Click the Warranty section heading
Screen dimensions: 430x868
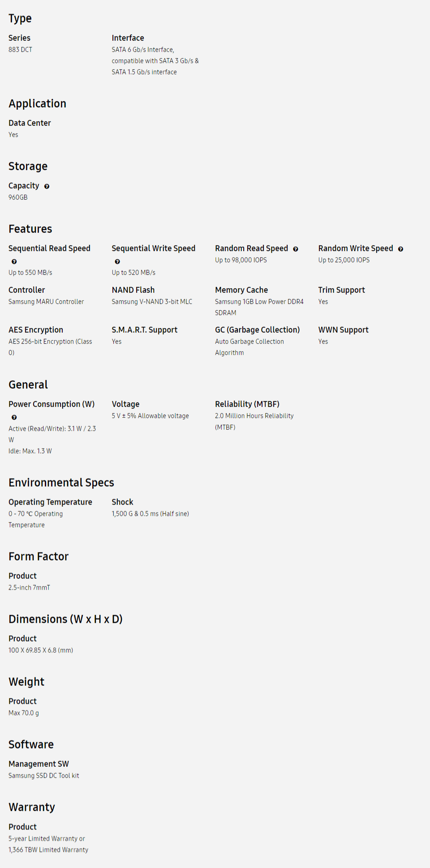tap(32, 807)
